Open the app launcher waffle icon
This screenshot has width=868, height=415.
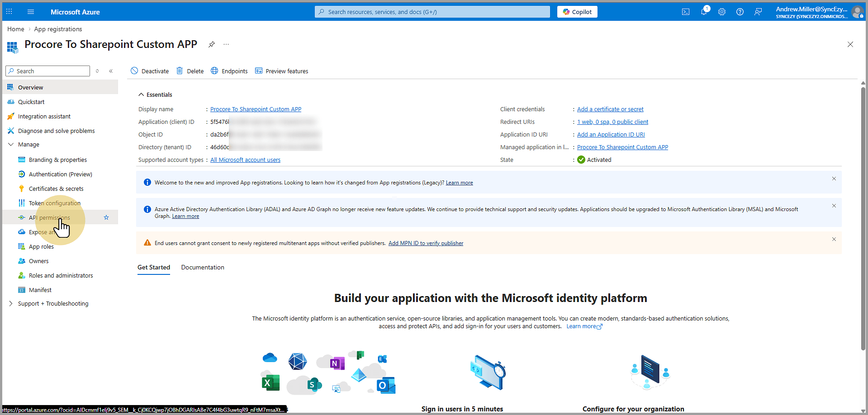[9, 12]
